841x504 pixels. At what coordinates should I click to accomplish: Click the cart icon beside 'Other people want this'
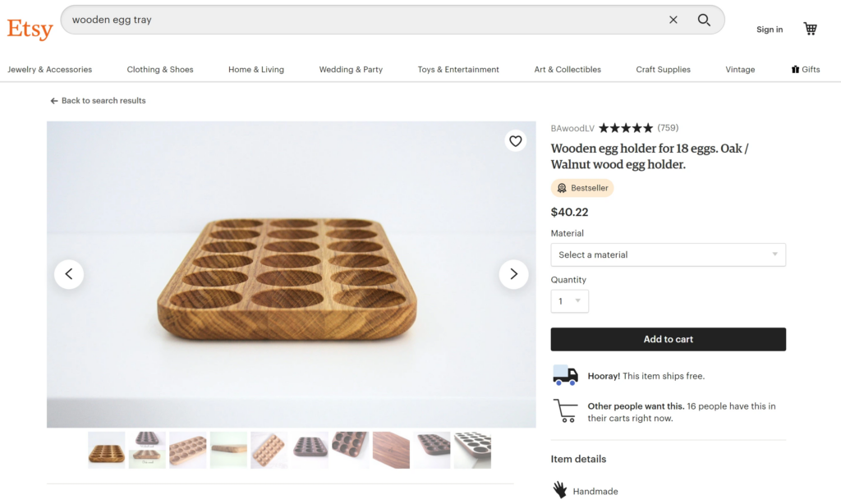pyautogui.click(x=564, y=408)
